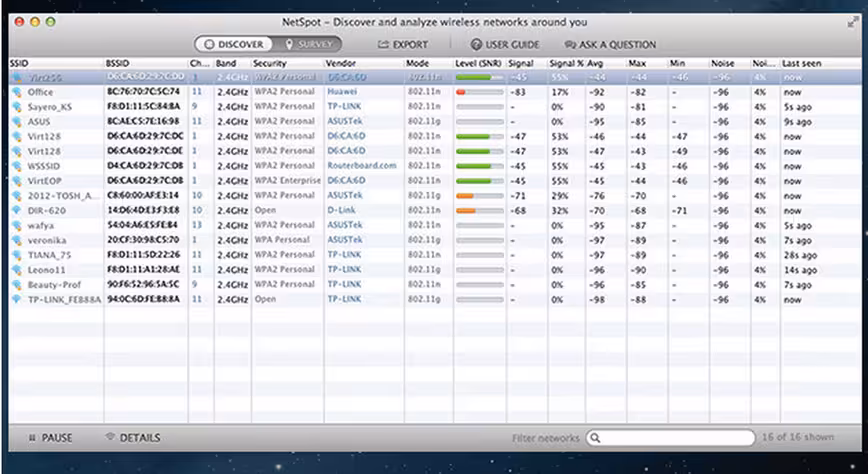Image resolution: width=868 pixels, height=474 pixels.
Task: Click the Wi-Fi icon of veronika
Action: click(17, 240)
